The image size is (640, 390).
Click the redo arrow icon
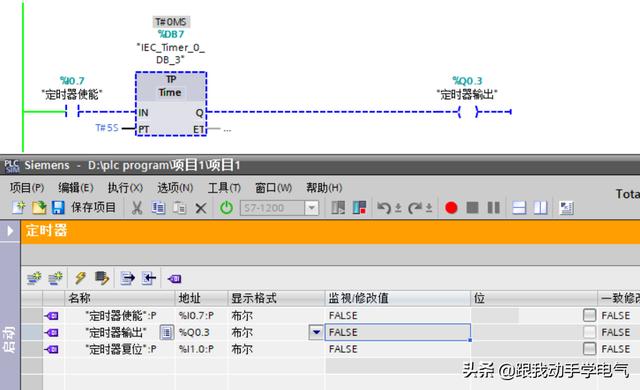[415, 208]
